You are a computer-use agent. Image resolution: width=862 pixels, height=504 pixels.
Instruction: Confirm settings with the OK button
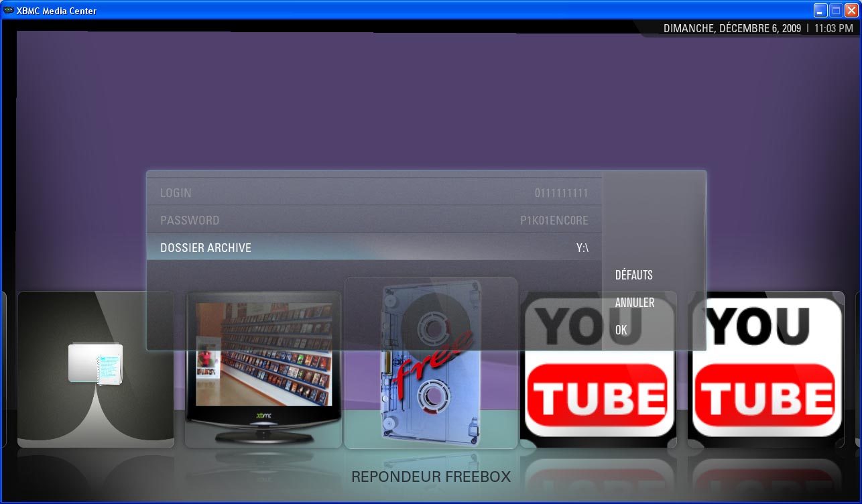(621, 330)
